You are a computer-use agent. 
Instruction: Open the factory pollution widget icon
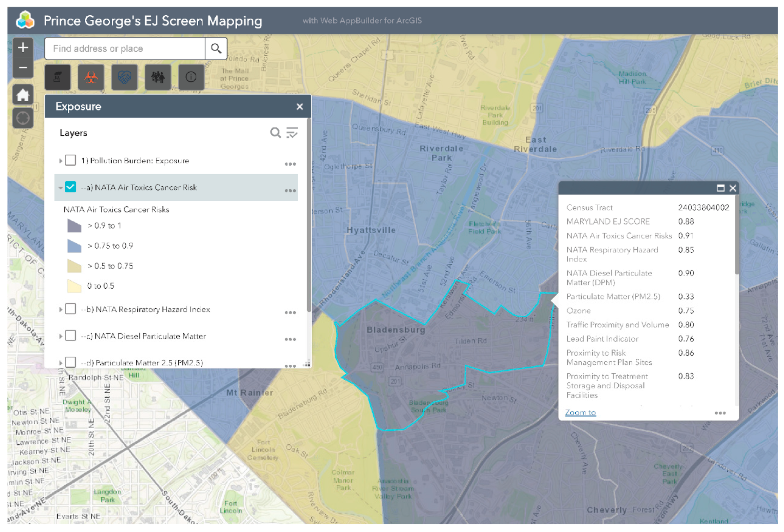tap(58, 78)
